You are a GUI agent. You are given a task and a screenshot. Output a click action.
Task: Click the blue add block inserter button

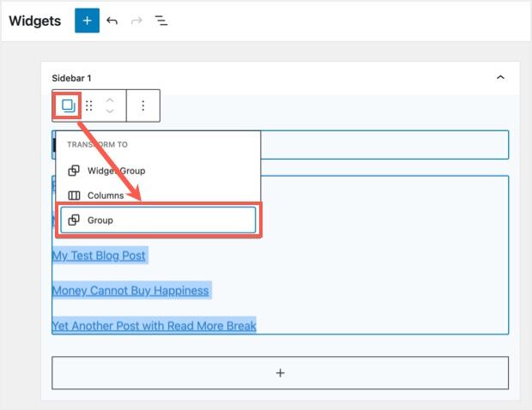pos(87,21)
